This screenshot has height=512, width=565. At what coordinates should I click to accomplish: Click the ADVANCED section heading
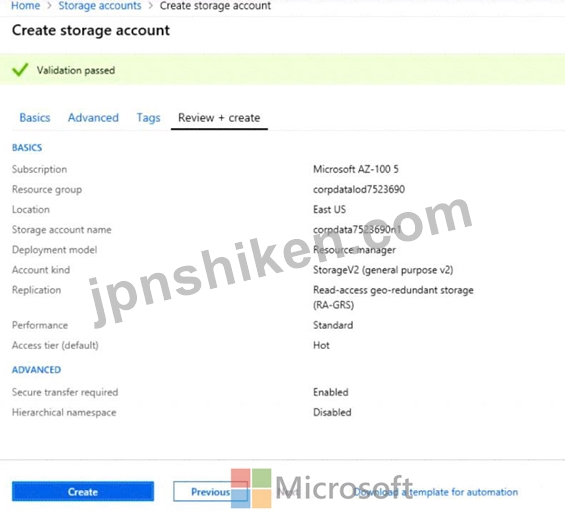tap(36, 370)
